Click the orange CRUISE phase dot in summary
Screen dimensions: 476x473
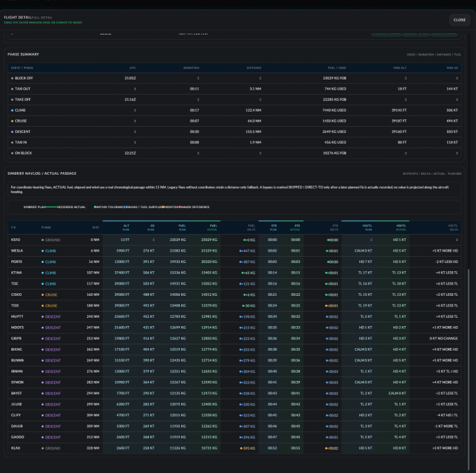point(12,121)
